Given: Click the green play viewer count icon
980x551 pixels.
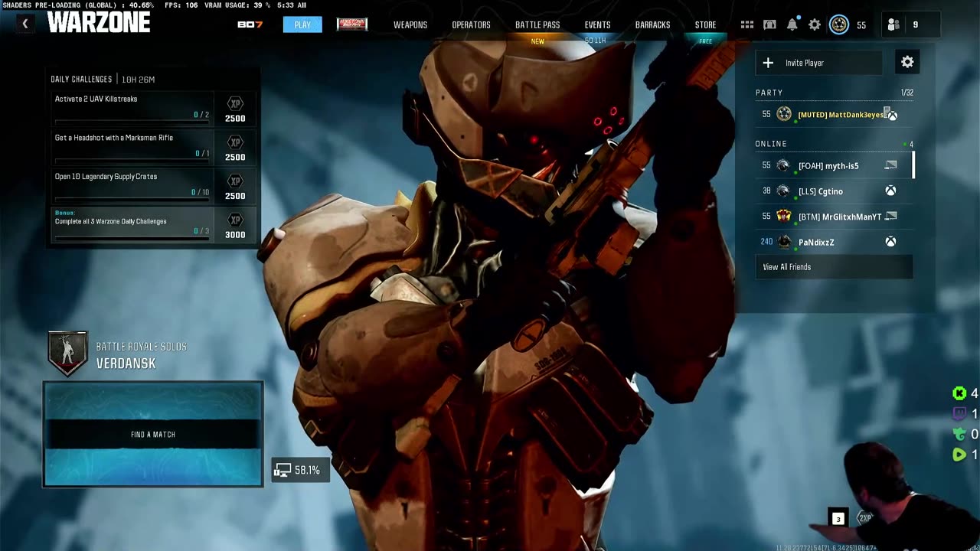Looking at the screenshot, I should pos(959,455).
